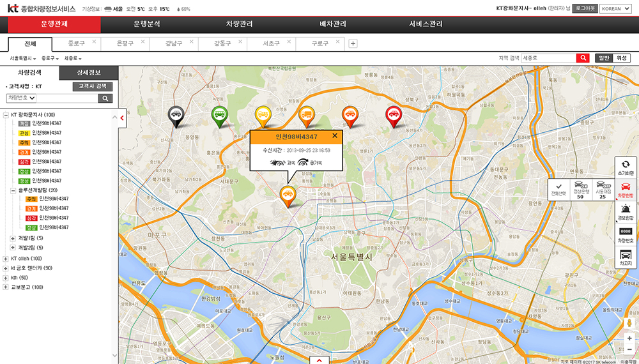639x364 pixels.
Task: Expand the 교보문고 tree node
Action: (x=6, y=287)
